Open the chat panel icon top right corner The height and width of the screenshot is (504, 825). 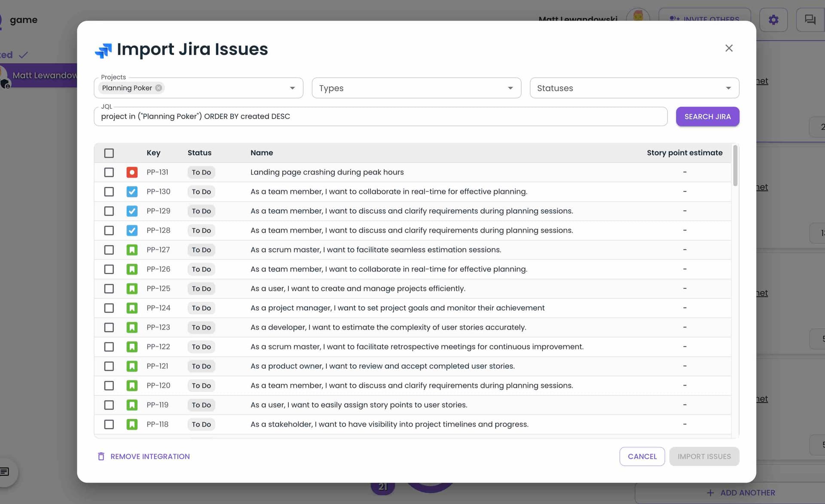tap(810, 19)
